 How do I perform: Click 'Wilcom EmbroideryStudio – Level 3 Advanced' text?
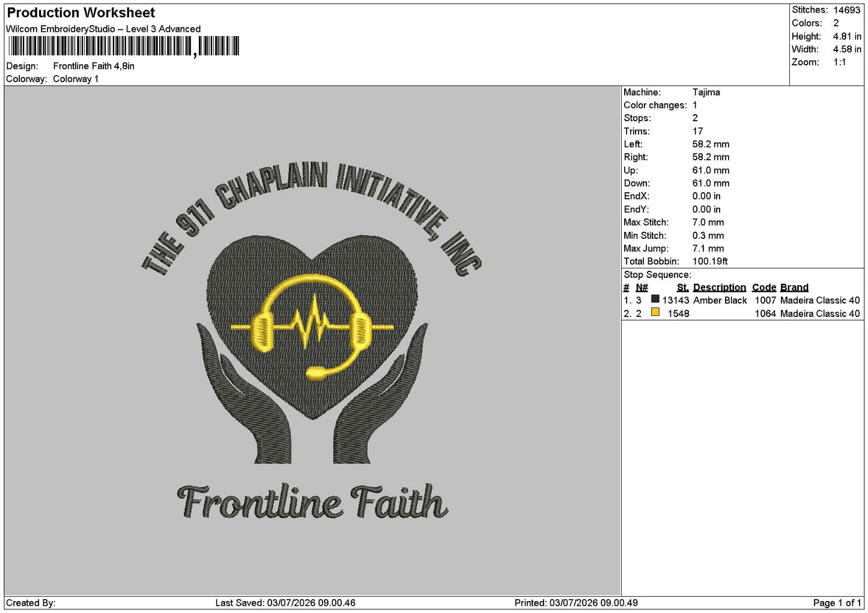[x=103, y=29]
